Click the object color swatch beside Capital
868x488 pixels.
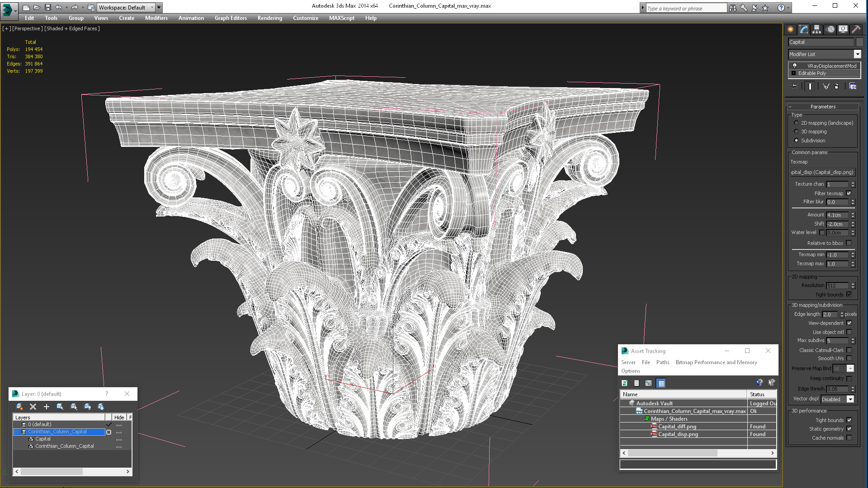point(859,42)
